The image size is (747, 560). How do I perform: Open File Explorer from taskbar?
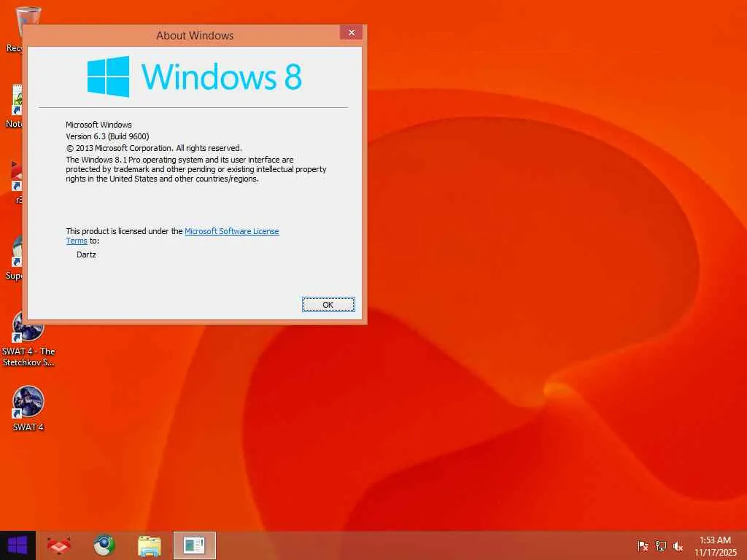pyautogui.click(x=149, y=545)
